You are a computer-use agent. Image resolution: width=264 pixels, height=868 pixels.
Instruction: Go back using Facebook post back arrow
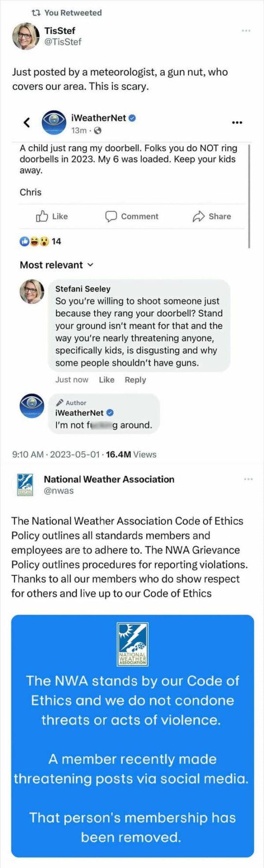[27, 122]
